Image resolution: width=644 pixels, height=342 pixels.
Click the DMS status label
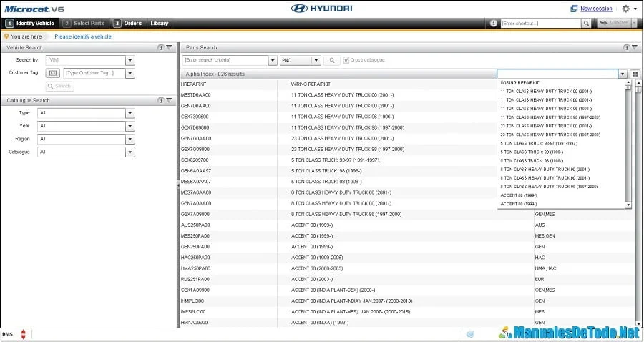[x=7, y=335]
